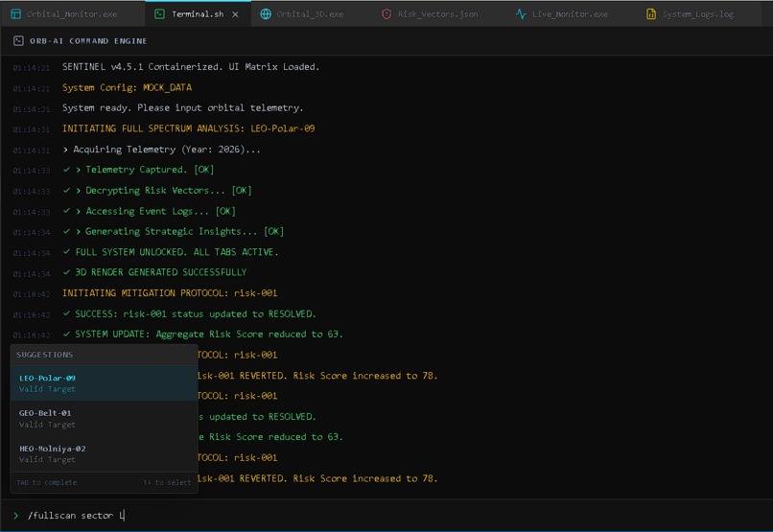773x532 pixels.
Task: Click the globe icon on Orbital_3D tab
Action: click(266, 14)
